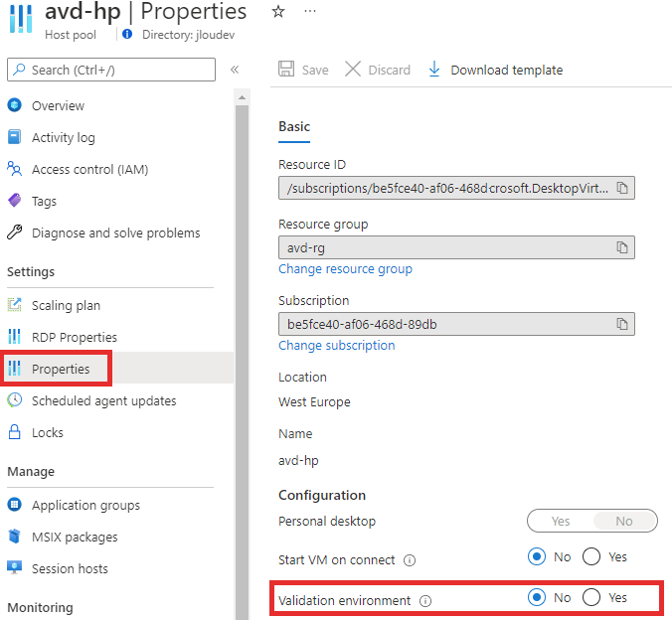Screen dimensions: 672x620
Task: Click the RDP Properties bars icon
Action: pyautogui.click(x=15, y=337)
